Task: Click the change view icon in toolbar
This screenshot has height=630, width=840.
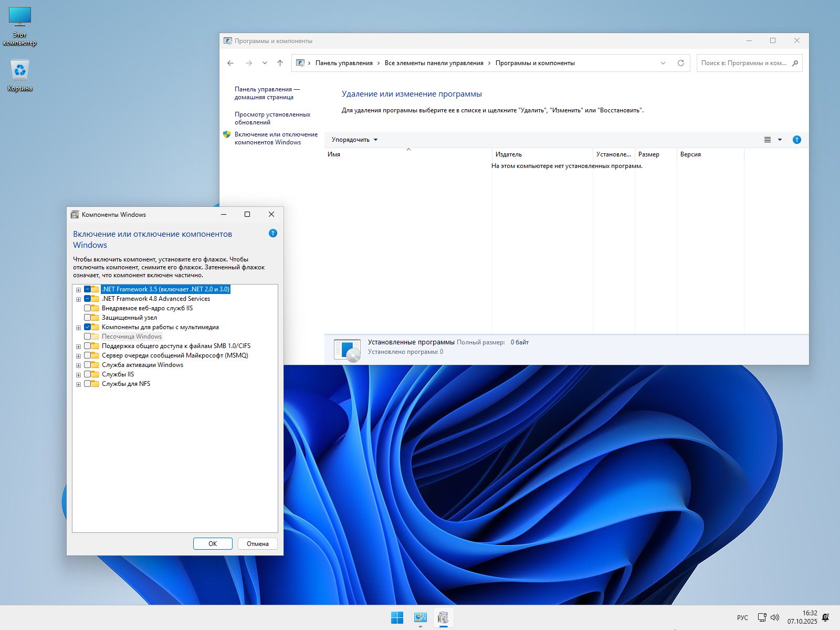Action: pos(767,140)
